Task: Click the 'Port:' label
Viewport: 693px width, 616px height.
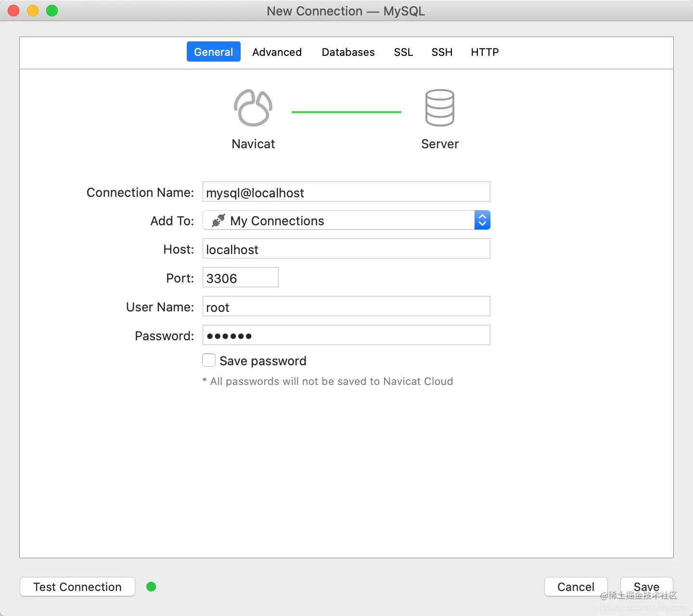Action: pyautogui.click(x=180, y=278)
